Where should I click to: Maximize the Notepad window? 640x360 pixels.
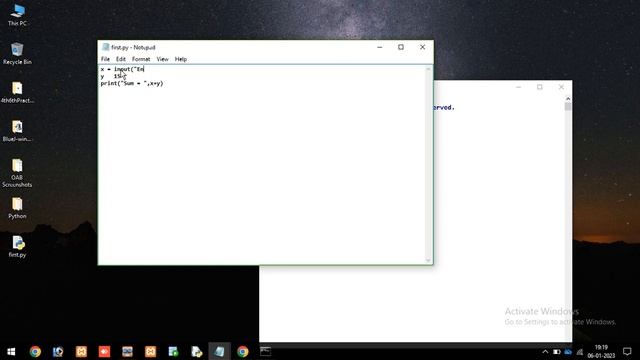[401, 47]
